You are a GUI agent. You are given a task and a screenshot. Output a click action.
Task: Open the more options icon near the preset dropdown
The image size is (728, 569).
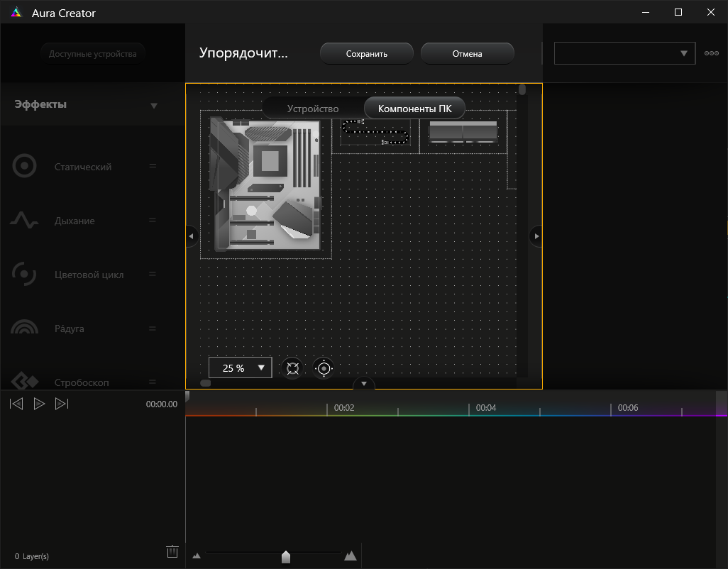tap(711, 53)
